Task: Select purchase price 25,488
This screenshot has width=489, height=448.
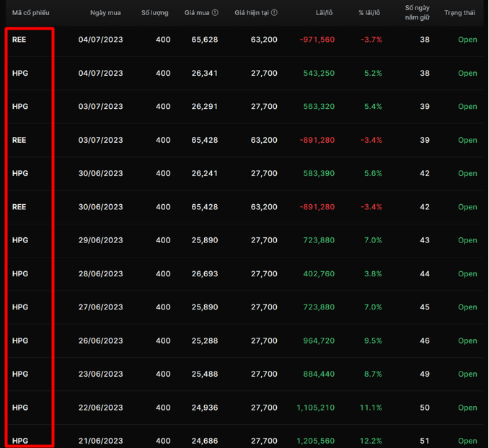Action: point(205,374)
